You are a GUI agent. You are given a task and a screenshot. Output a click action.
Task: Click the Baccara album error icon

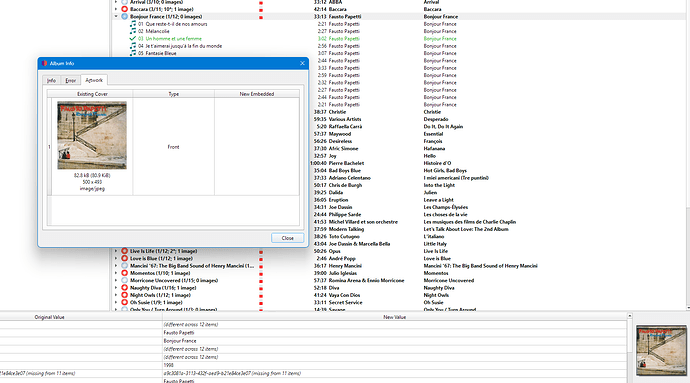click(125, 9)
